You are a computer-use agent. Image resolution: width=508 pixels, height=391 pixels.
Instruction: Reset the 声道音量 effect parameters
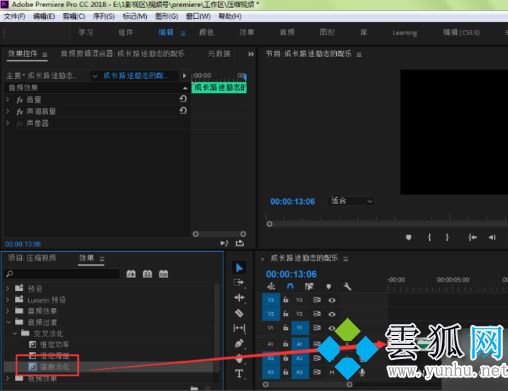(x=183, y=111)
